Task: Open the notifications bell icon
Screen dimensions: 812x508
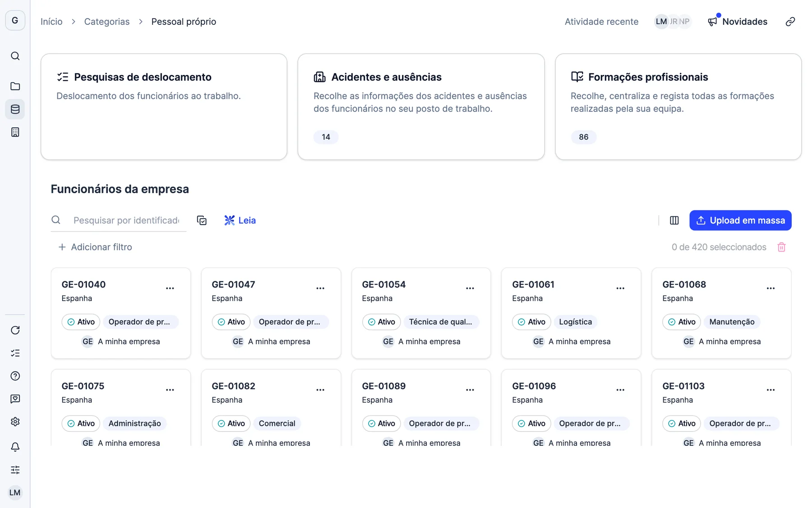Action: [15, 447]
